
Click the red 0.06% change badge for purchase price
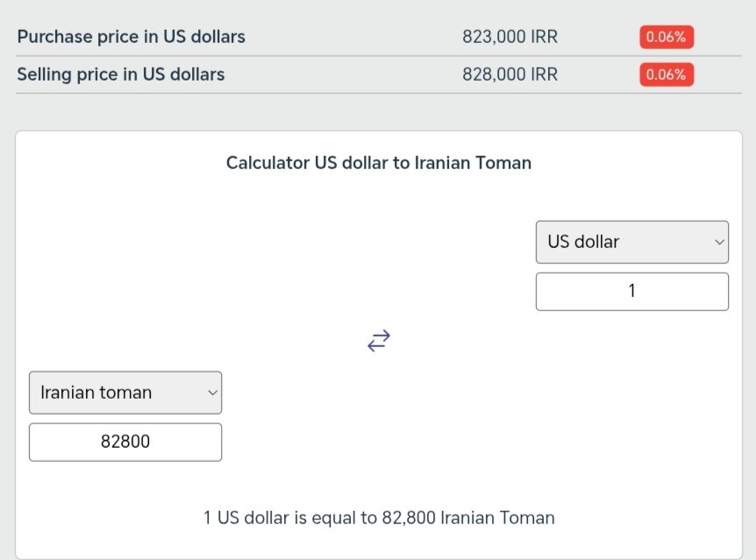pyautogui.click(x=666, y=37)
